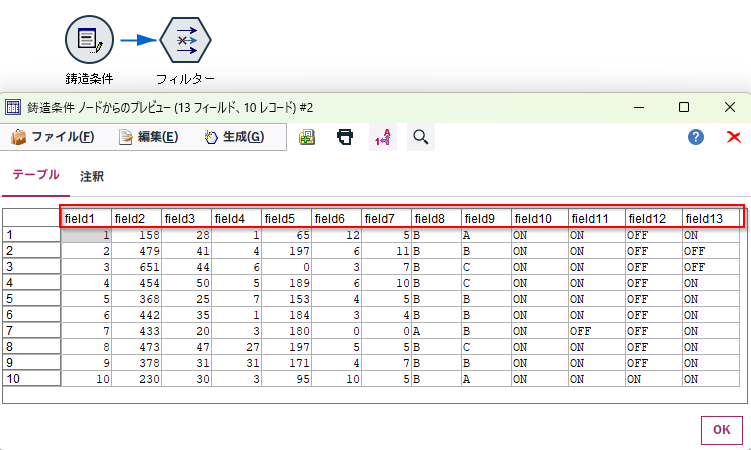The image size is (751, 450).
Task: Click the cell with value 158
Action: pos(137,235)
